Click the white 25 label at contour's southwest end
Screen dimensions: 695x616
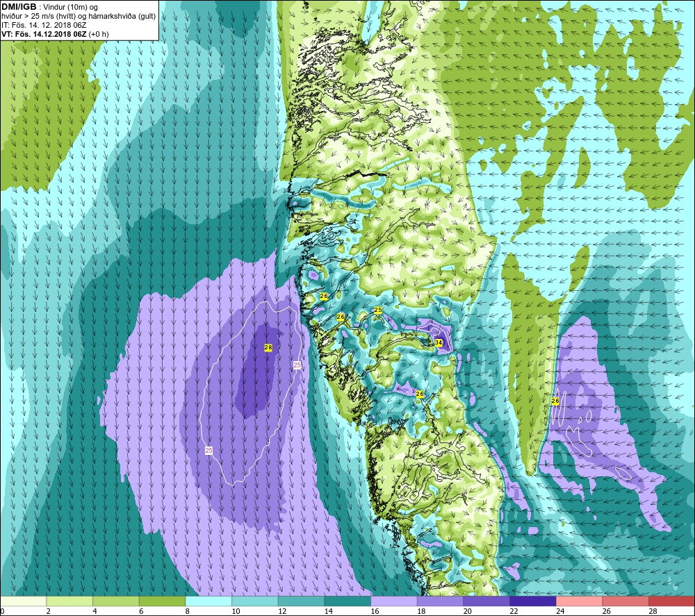tap(208, 451)
